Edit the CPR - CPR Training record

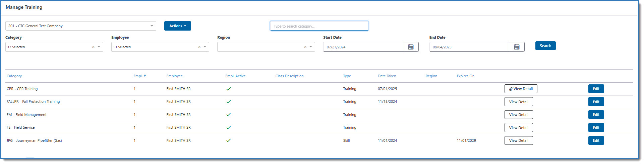coord(596,89)
